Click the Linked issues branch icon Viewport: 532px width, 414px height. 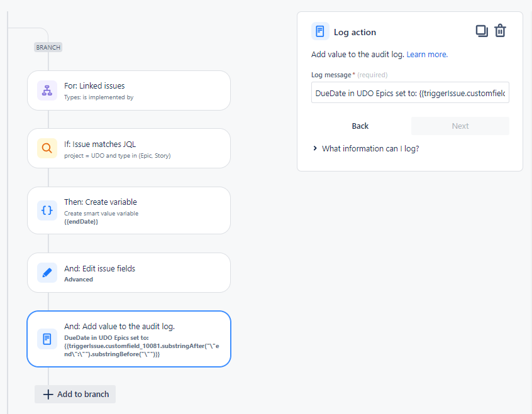pos(47,90)
